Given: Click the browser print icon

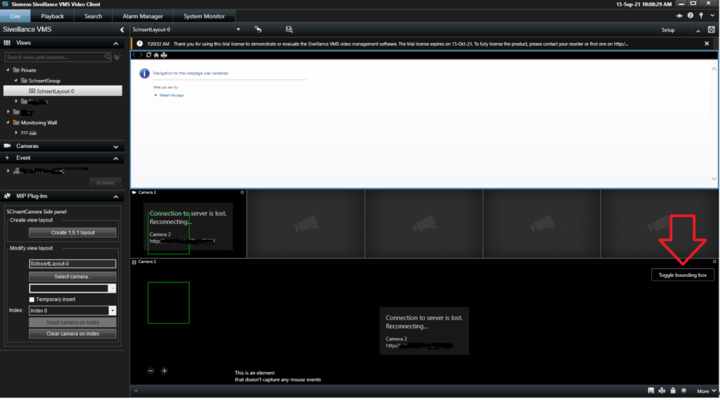Looking at the screenshot, I should 164,55.
